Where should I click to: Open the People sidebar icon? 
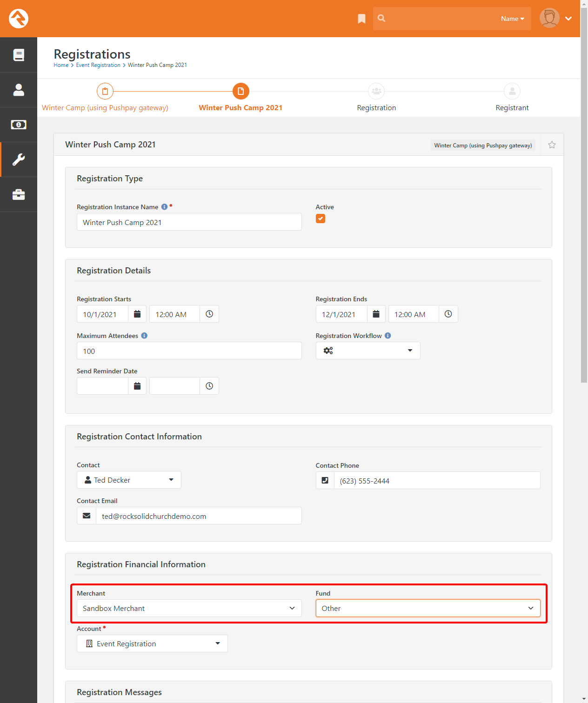tap(19, 90)
